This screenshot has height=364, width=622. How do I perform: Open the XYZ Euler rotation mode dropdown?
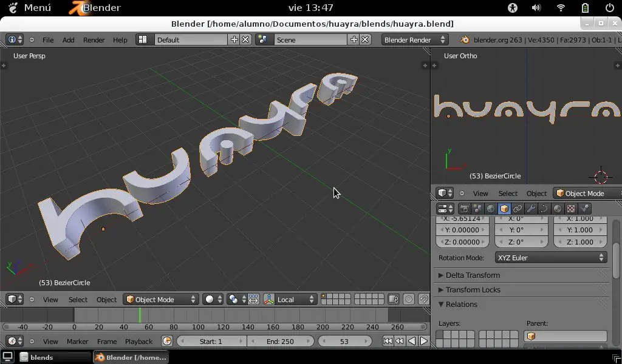click(x=551, y=257)
